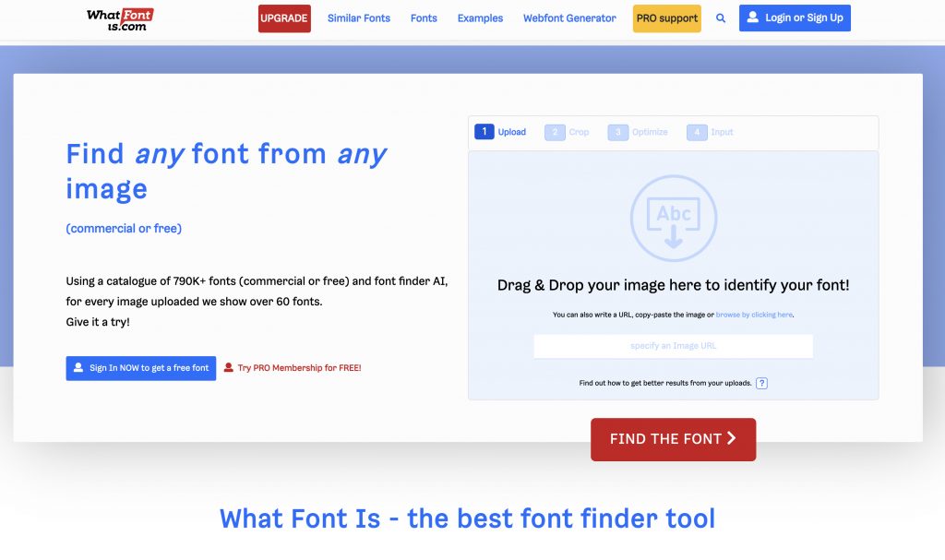
Task: Open the question mark help icon about uploads
Action: coord(761,382)
